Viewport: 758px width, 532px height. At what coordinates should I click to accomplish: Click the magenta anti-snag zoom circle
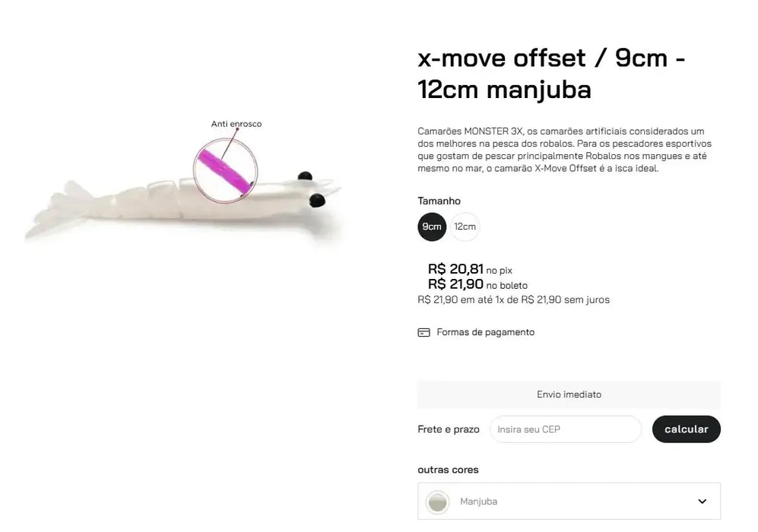pos(225,170)
